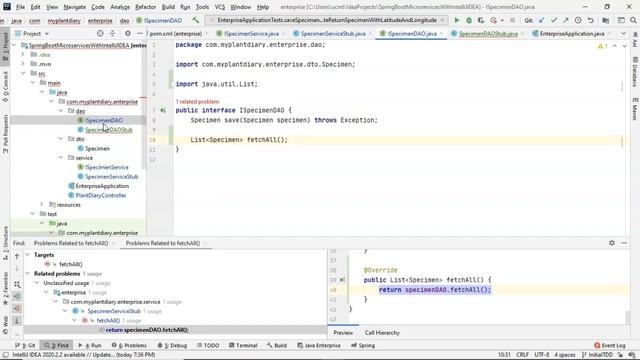Collapse the Targets group in Find panel
Viewport: 640px width, 360px height.
28,255
